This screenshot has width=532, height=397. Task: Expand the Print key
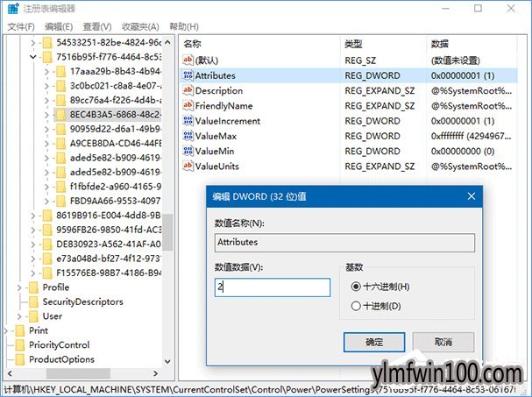coord(6,330)
